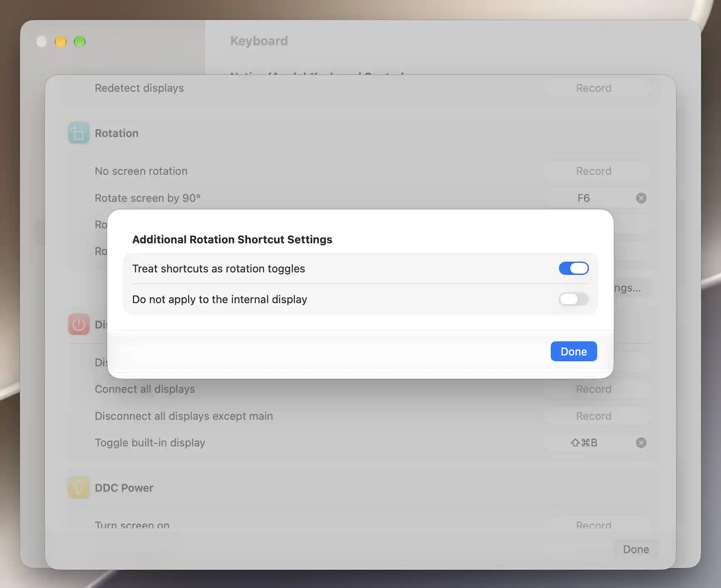Enable "Do not apply to the internal display"
The width and height of the screenshot is (721, 588).
(x=574, y=299)
